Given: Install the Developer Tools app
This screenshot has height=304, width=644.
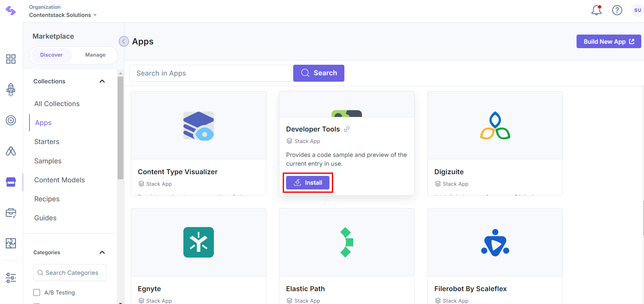Looking at the screenshot, I should point(308,183).
